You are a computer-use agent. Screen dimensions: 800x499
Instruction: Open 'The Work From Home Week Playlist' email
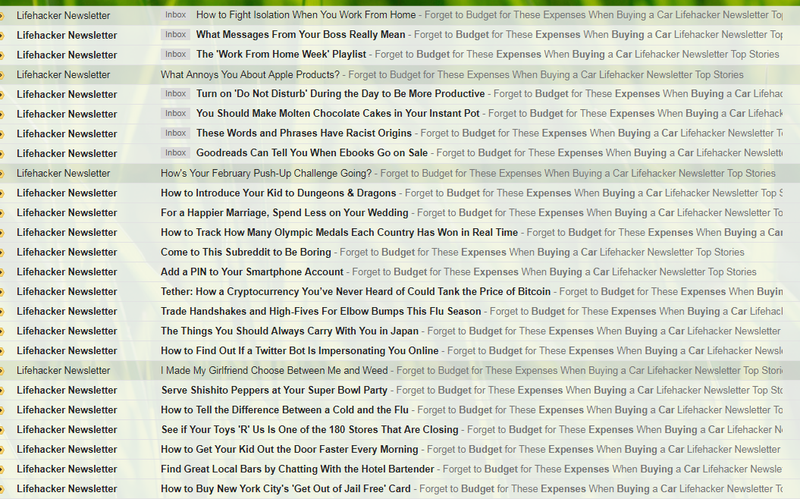coord(281,54)
